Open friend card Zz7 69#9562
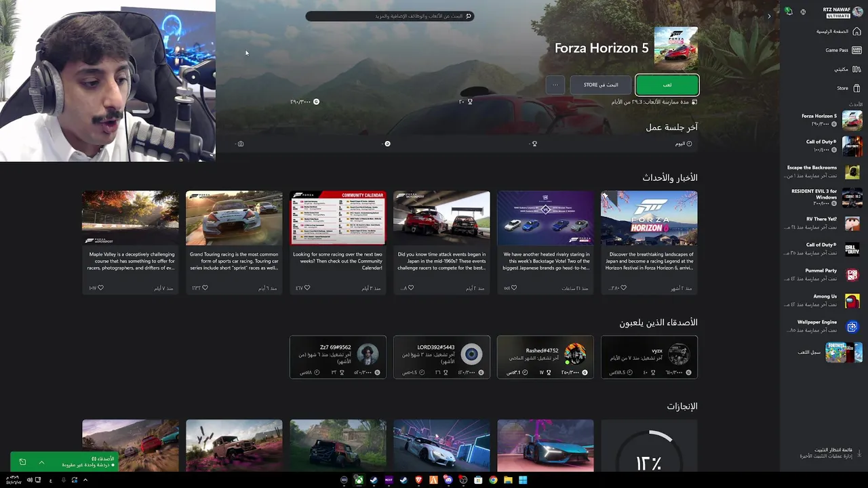This screenshot has height=488, width=868. 338,357
